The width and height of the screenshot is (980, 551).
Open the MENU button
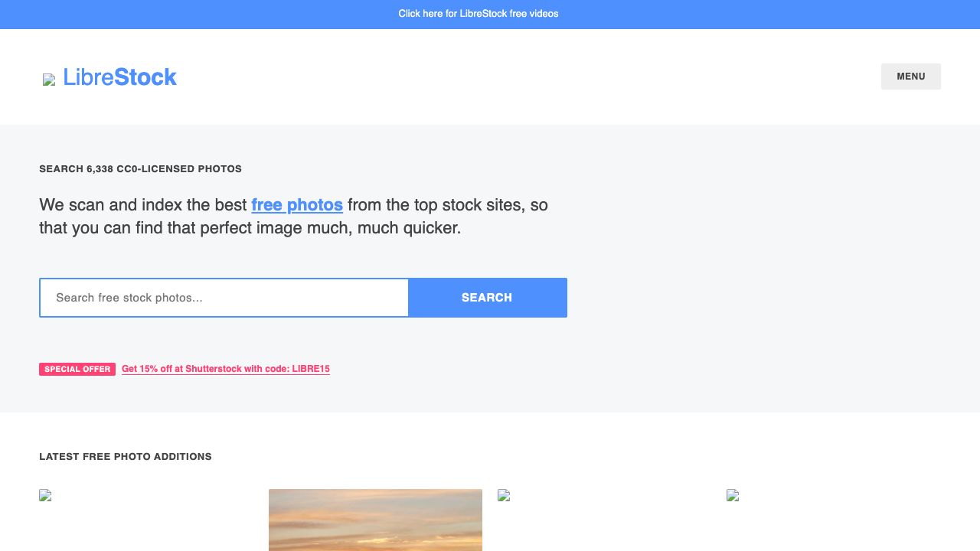(910, 77)
